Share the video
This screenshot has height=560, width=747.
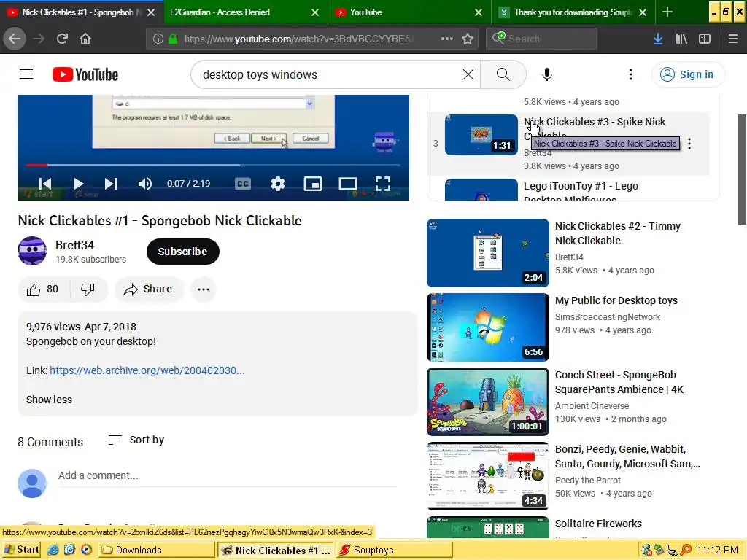[149, 289]
